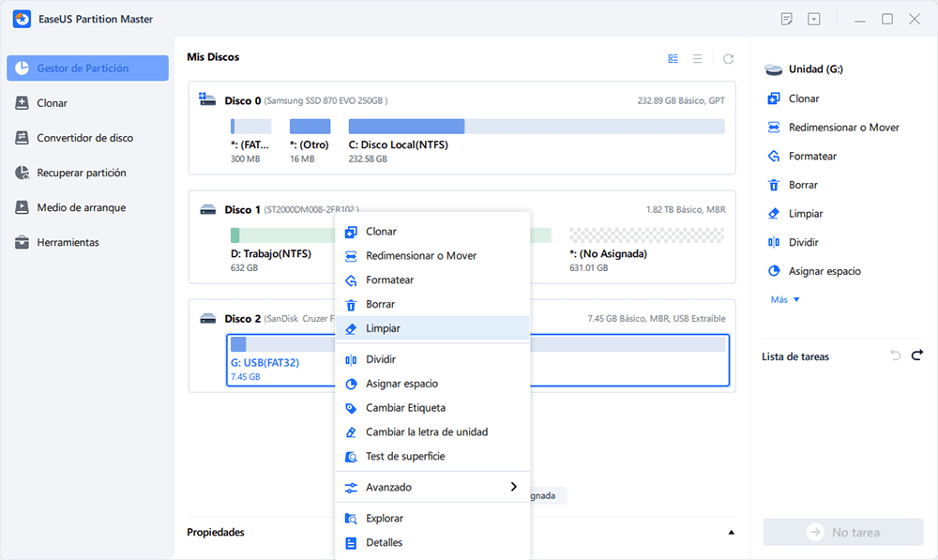Click Asignar espacio icon in right panel
Image resolution: width=938 pixels, height=560 pixels.
tap(774, 271)
